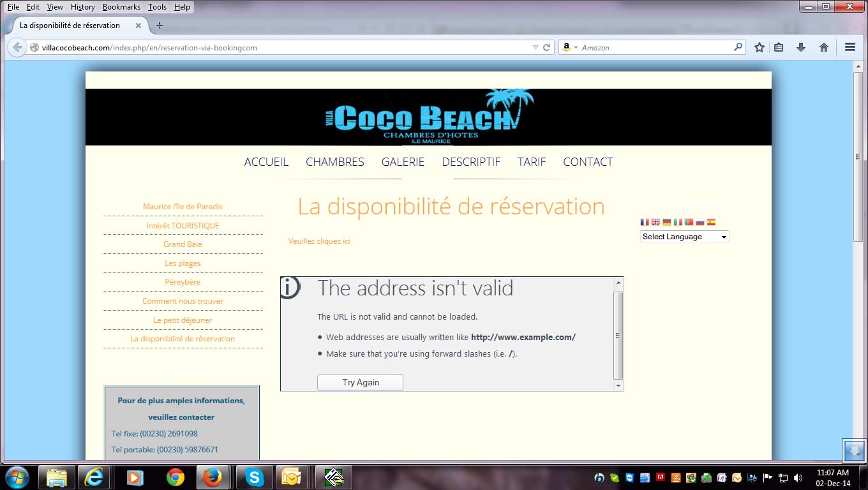Open the Tools menu
868x490 pixels.
pos(157,7)
